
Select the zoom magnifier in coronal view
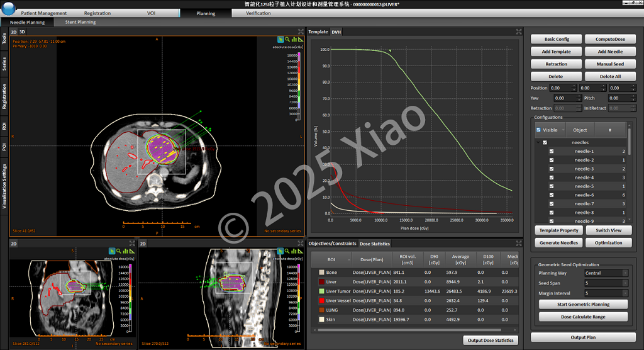coord(119,251)
